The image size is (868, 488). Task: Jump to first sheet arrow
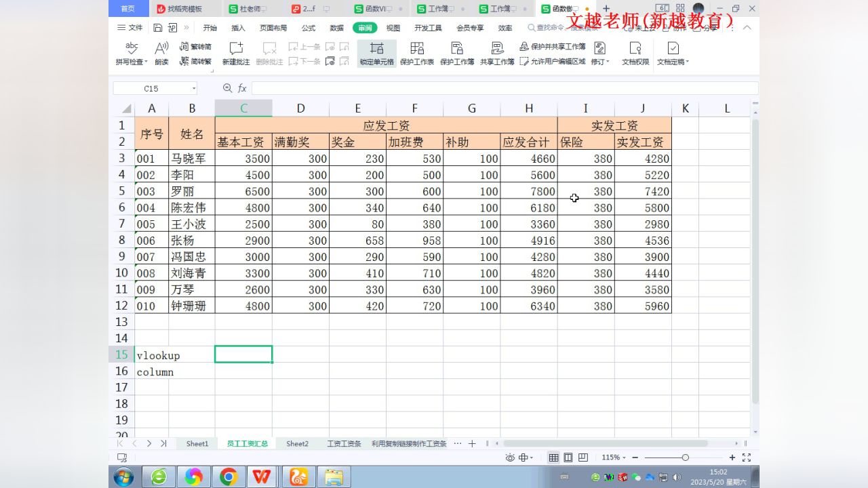coord(121,444)
